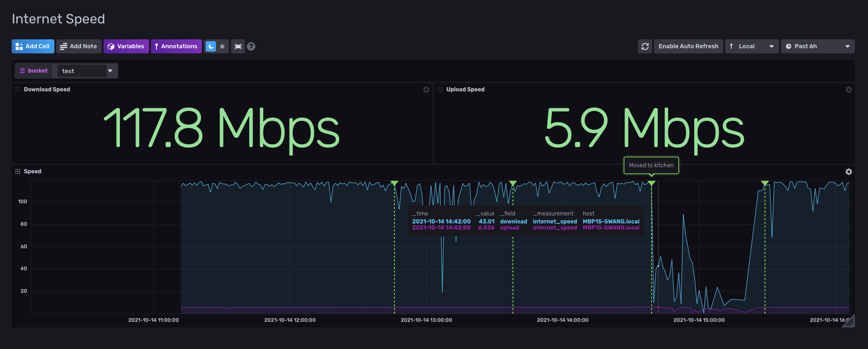Open the Variables control
Screen dimensions: 868x349
[126, 46]
